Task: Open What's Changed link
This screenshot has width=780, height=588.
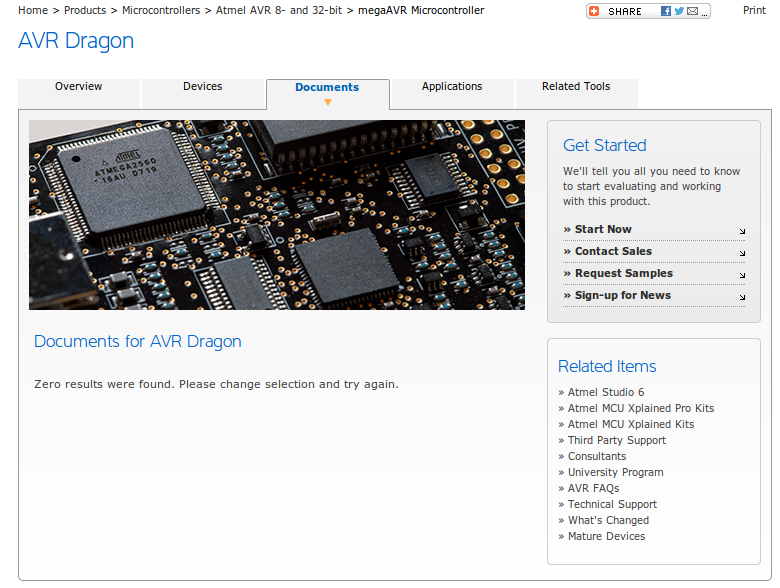Action: pyautogui.click(x=608, y=520)
